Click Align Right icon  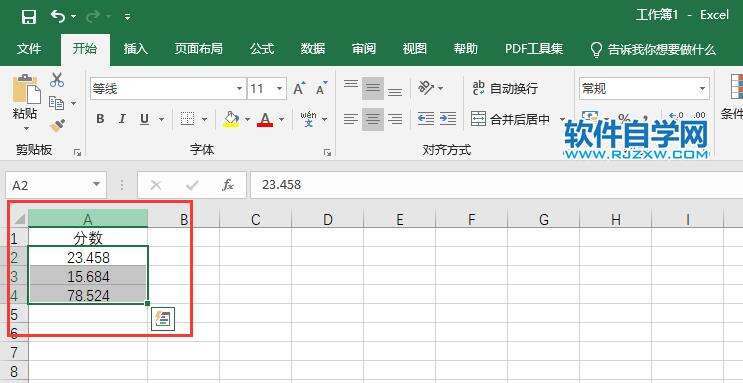pos(395,119)
